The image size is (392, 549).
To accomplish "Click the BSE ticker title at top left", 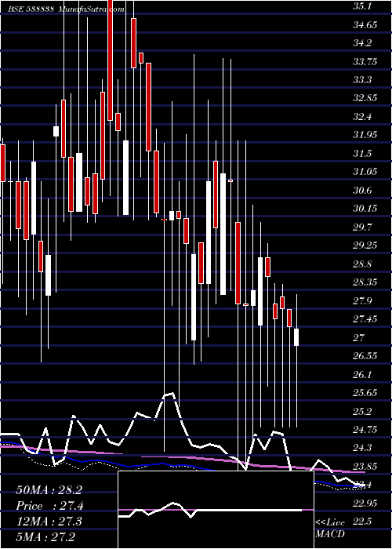I will click(x=67, y=9).
